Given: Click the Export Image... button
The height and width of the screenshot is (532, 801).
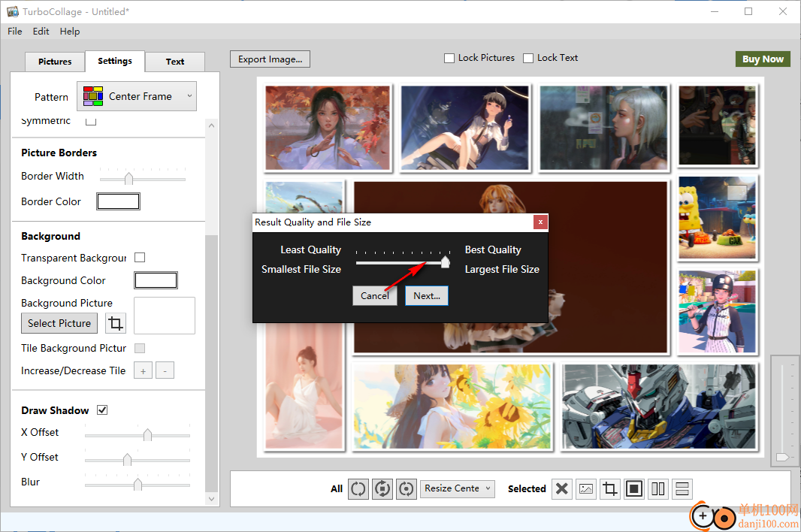Looking at the screenshot, I should 271,59.
